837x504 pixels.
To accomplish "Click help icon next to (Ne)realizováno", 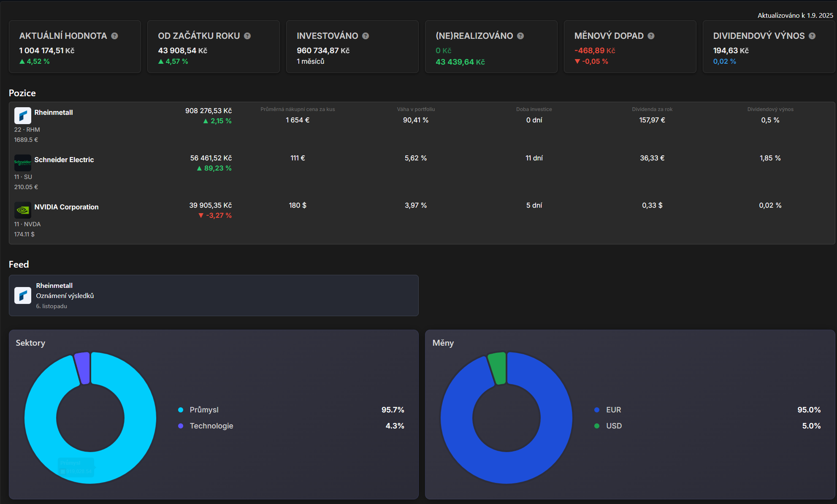I will click(520, 36).
